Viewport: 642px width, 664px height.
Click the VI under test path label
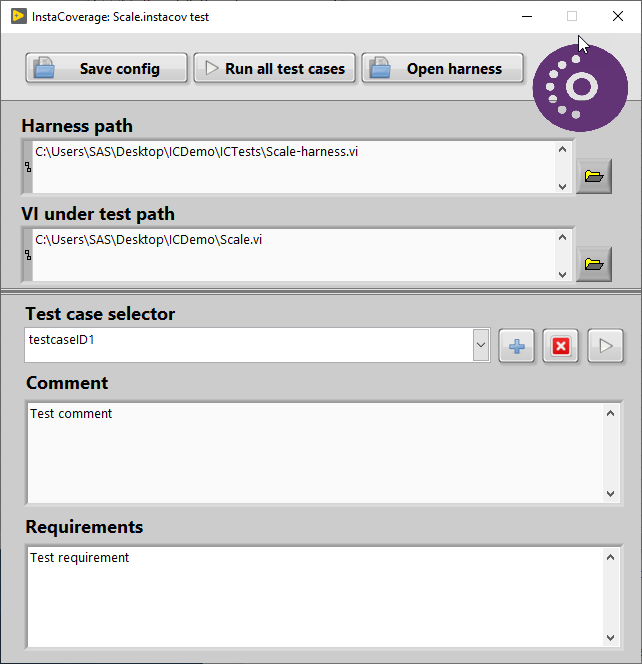coord(98,214)
